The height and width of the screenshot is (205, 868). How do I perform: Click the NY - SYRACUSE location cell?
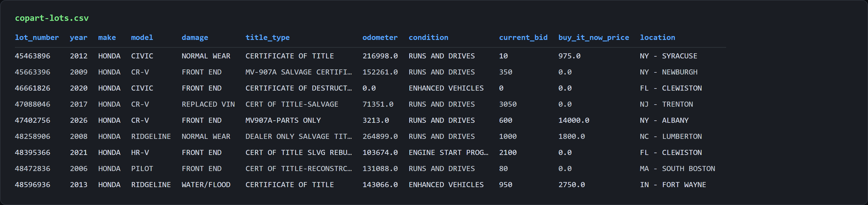pyautogui.click(x=669, y=56)
